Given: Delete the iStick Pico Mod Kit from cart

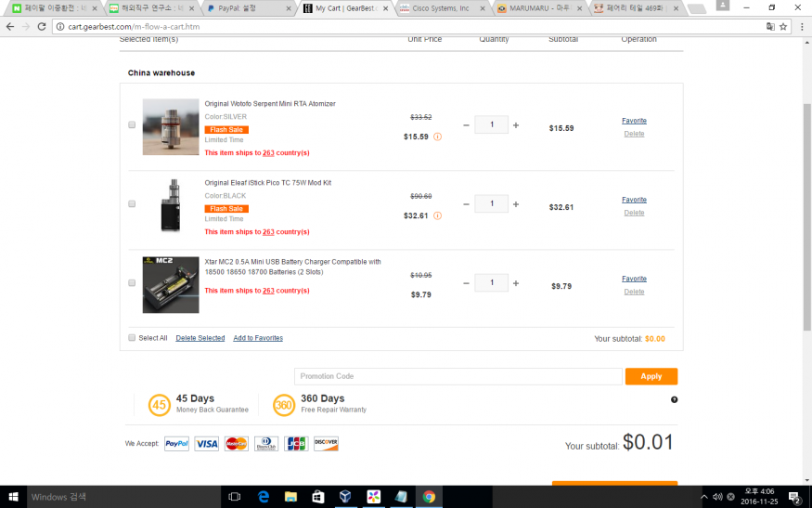Looking at the screenshot, I should 634,213.
